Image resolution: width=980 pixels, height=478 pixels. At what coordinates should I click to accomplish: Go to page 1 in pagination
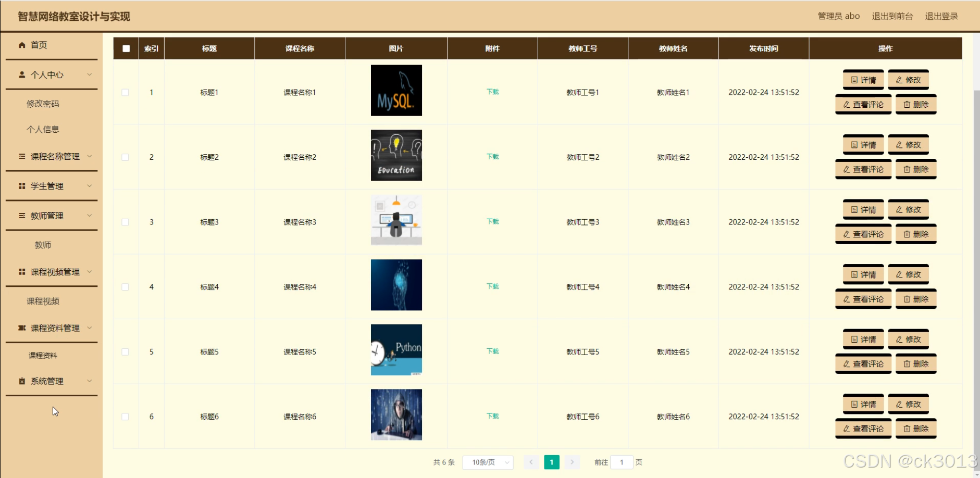tap(552, 462)
